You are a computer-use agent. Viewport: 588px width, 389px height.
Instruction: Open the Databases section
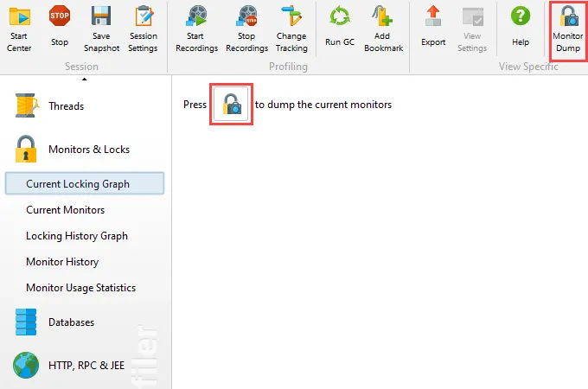(54, 322)
